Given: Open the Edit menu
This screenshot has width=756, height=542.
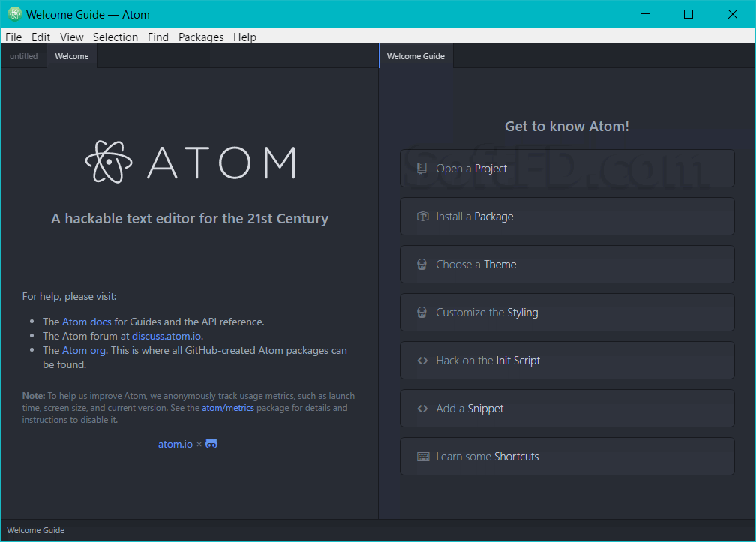Looking at the screenshot, I should [41, 37].
